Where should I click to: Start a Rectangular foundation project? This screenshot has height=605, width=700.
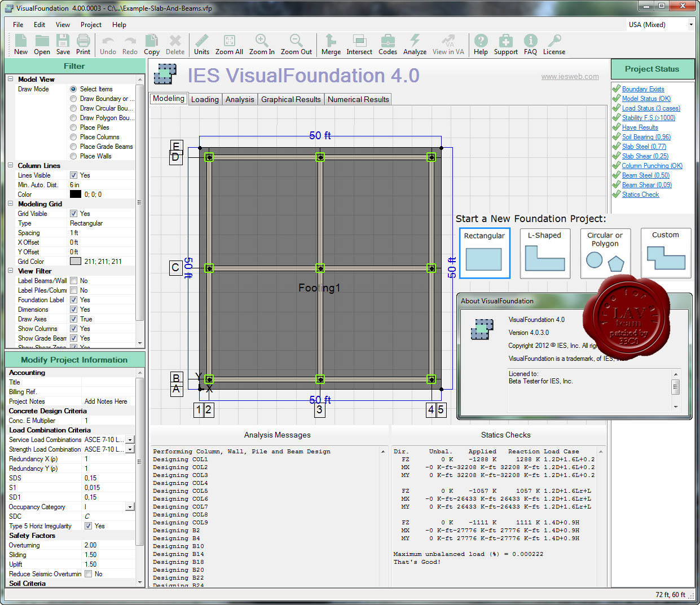(x=485, y=253)
